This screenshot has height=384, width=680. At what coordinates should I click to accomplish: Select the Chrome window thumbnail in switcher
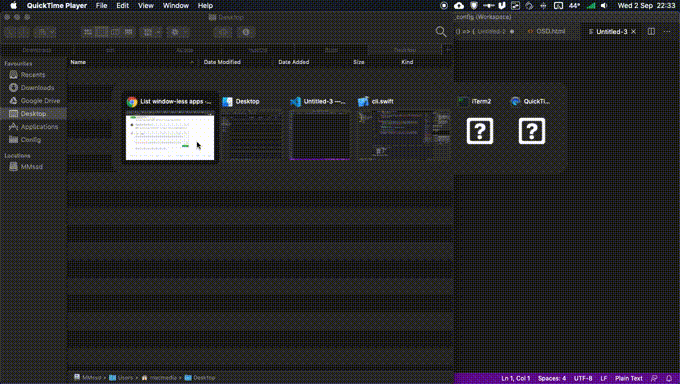[x=170, y=136]
